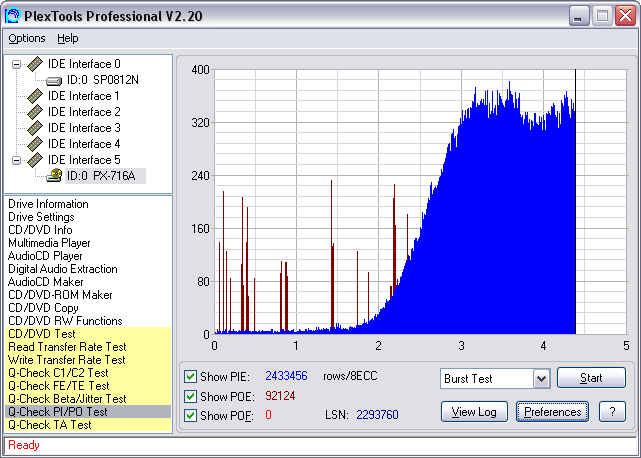The image size is (641, 458).
Task: Open Q-Check TA Test
Action: 88,425
